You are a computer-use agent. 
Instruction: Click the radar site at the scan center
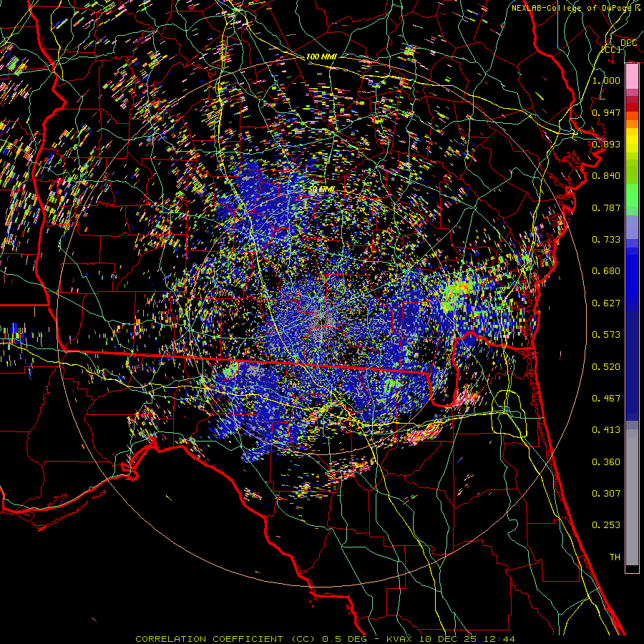[x=322, y=322]
